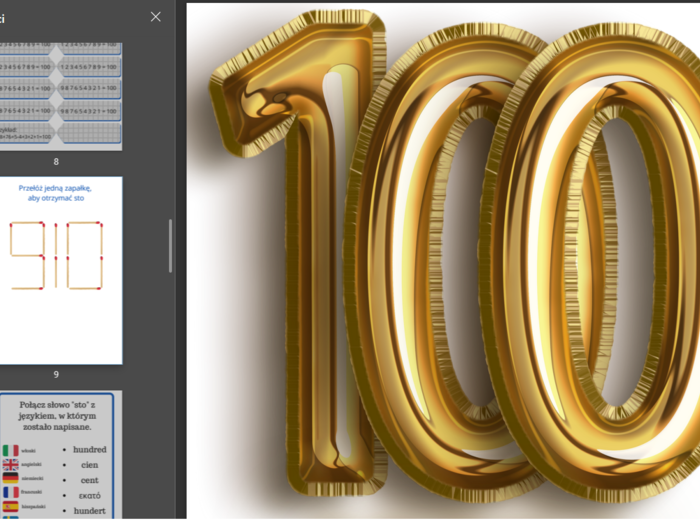Click the word "hundert" in thumbnail
This screenshot has height=520, width=700.
[x=89, y=510]
